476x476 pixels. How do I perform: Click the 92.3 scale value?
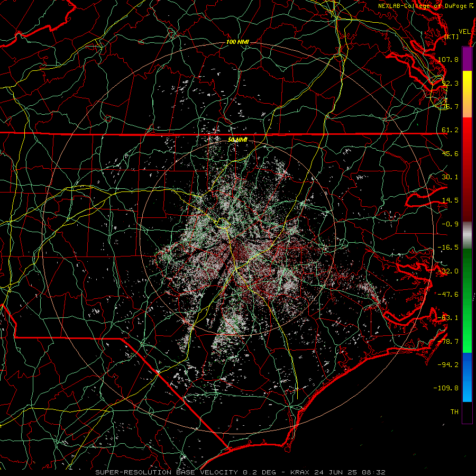tap(450, 83)
